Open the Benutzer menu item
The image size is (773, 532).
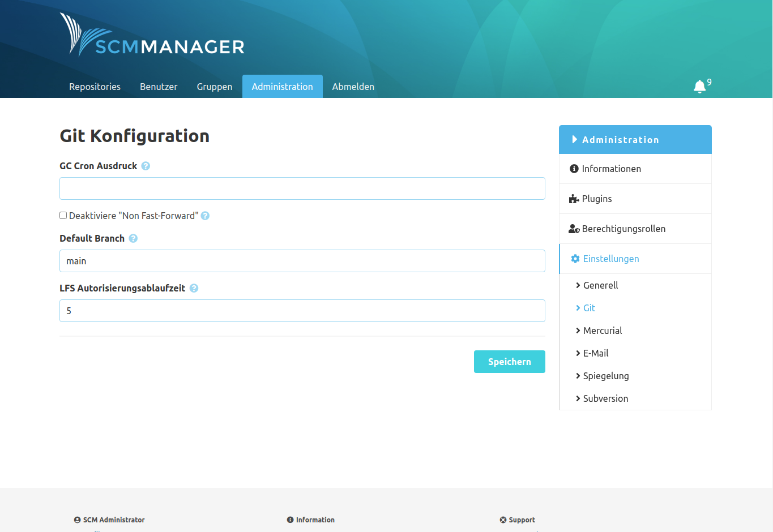[x=158, y=86]
